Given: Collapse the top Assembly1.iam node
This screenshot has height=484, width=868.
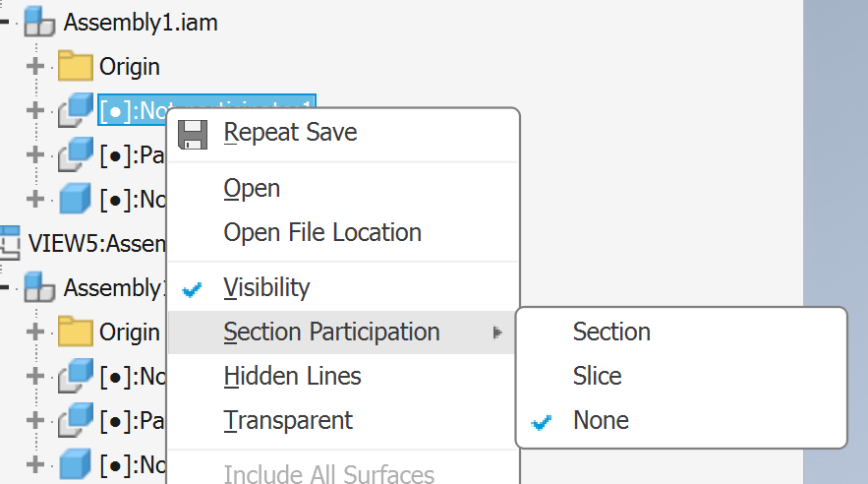Looking at the screenshot, I should [x=5, y=23].
